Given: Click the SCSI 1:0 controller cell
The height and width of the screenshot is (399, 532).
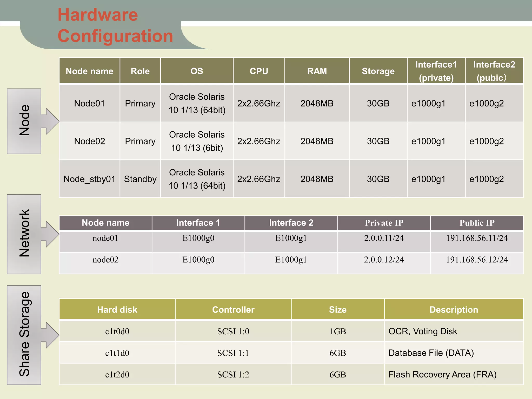Looking at the screenshot, I should [x=233, y=331].
